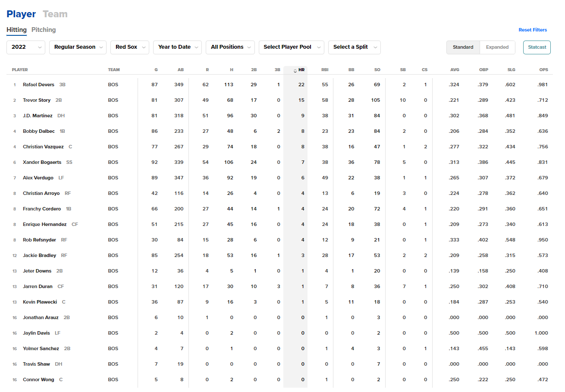Switch to the Team tab
The width and height of the screenshot is (565, 392).
[x=55, y=14]
